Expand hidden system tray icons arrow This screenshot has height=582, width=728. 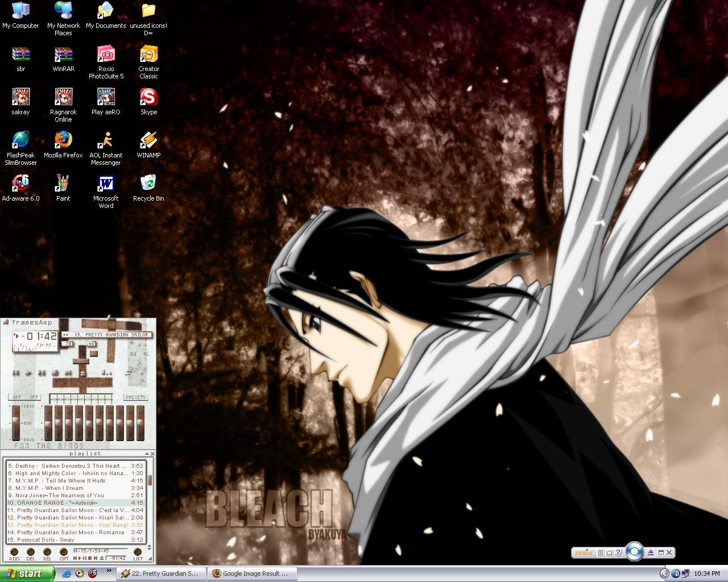pos(664,573)
